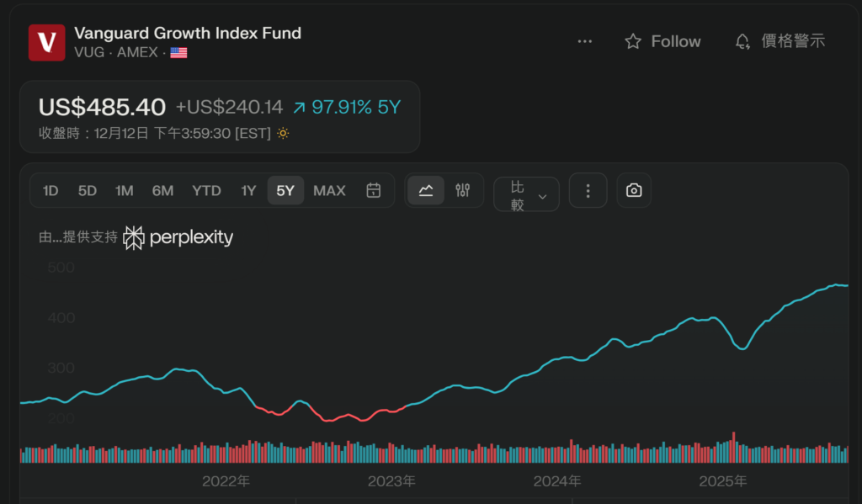Switch to the 6M time range
862x504 pixels.
pos(162,191)
